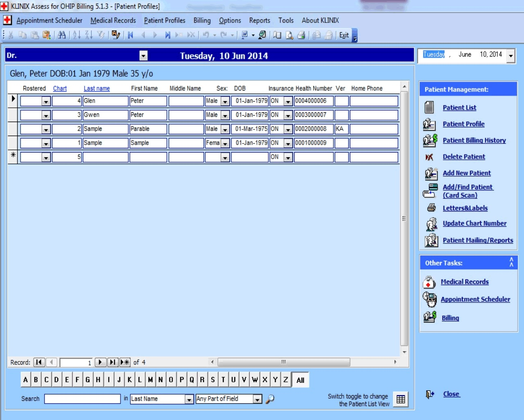The height and width of the screenshot is (420, 524).
Task: Click next record navigation button
Action: pos(100,362)
